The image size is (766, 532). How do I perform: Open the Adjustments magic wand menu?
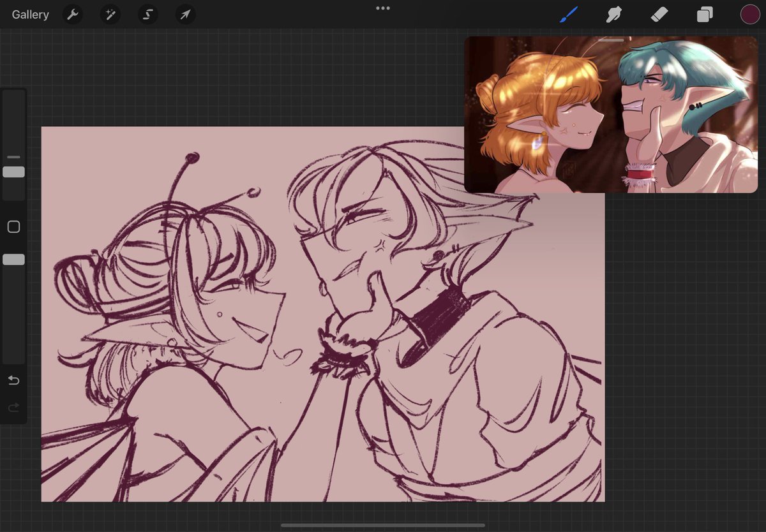pyautogui.click(x=110, y=14)
